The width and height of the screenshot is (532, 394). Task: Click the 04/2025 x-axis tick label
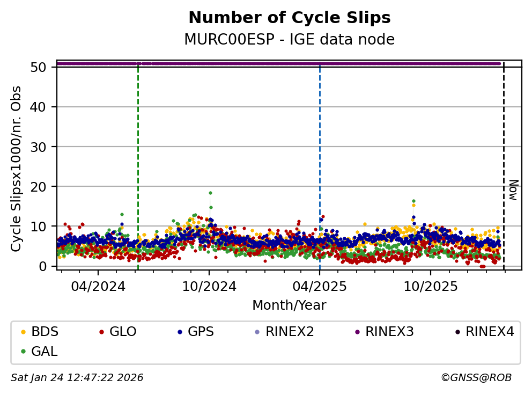tap(320, 287)
